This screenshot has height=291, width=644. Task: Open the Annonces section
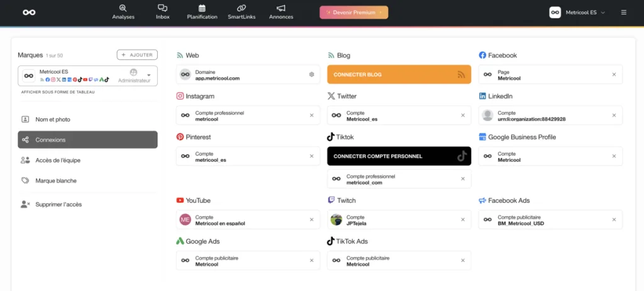[281, 13]
